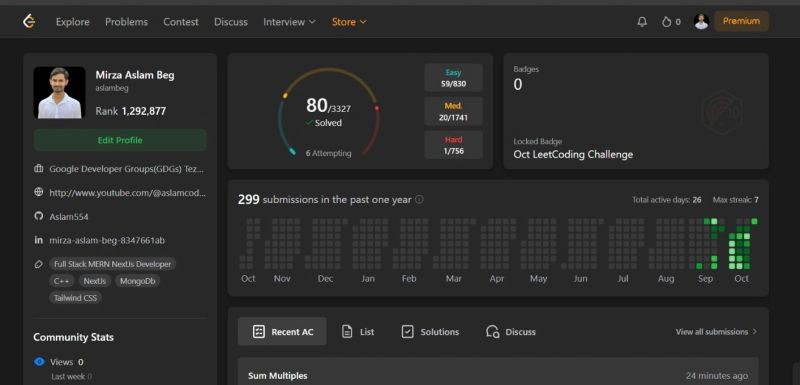The width and height of the screenshot is (800, 385).
Task: Click the C++ skill tag
Action: click(x=62, y=281)
